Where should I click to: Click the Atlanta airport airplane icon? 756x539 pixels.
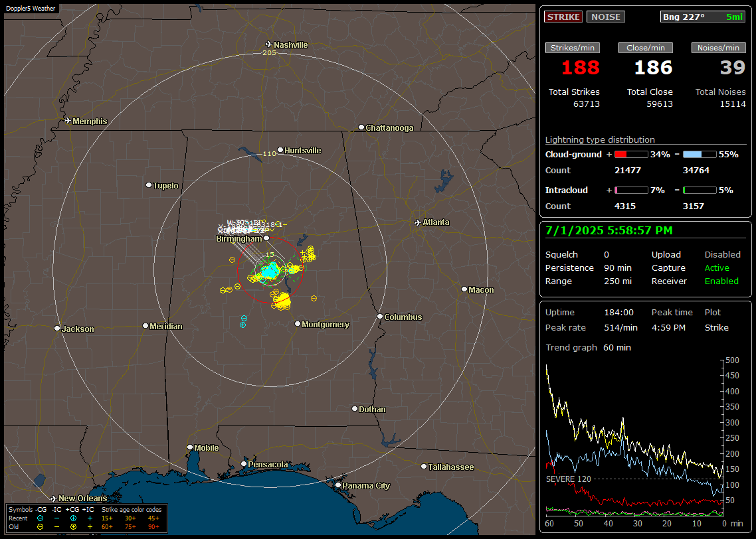point(418,222)
